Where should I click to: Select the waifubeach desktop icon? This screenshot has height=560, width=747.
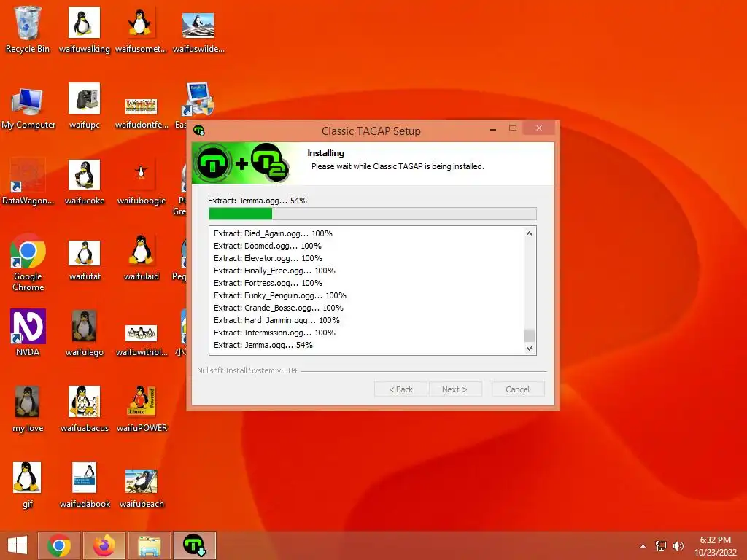click(142, 486)
